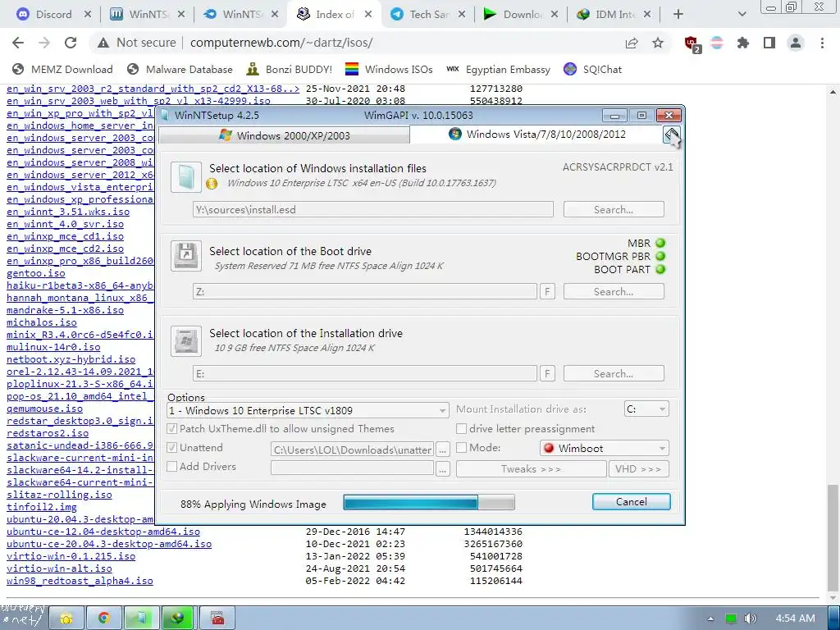Show hidden system tray icons
Image resolution: width=840 pixels, height=630 pixels.
tap(710, 619)
